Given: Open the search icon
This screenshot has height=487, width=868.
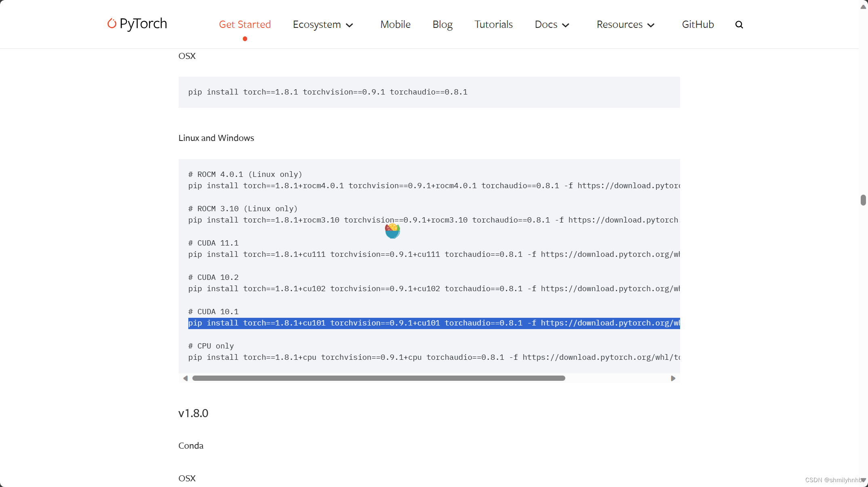Looking at the screenshot, I should [x=739, y=24].
